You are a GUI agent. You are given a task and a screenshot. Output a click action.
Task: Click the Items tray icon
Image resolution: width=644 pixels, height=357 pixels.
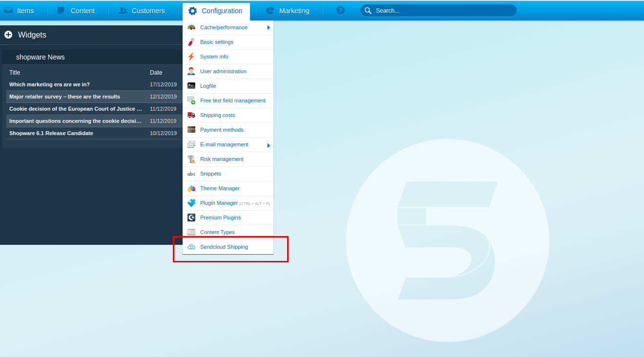point(8,10)
